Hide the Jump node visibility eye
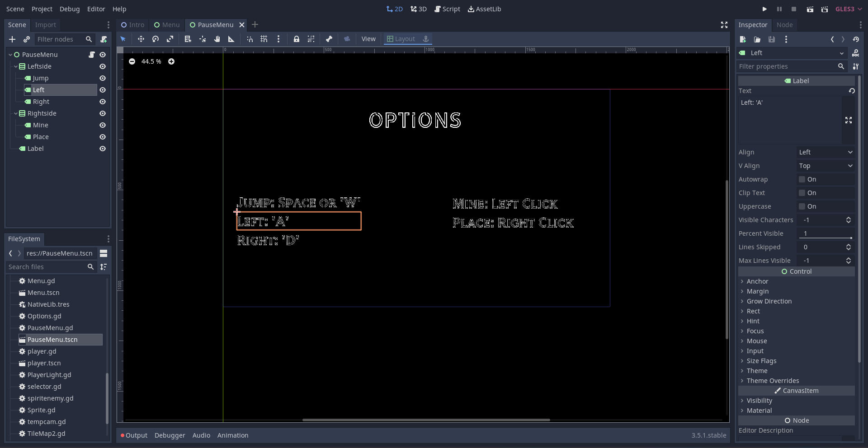This screenshot has width=868, height=448. 103,78
